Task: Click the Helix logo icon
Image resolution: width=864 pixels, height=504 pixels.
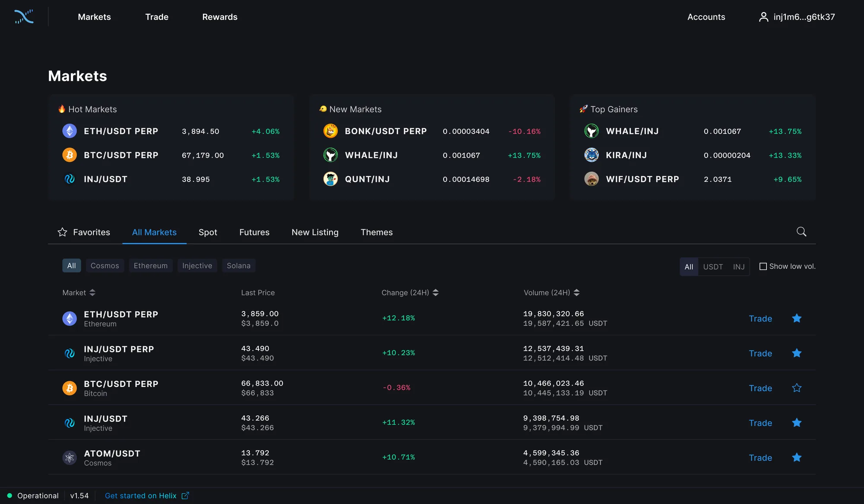Action: (24, 17)
